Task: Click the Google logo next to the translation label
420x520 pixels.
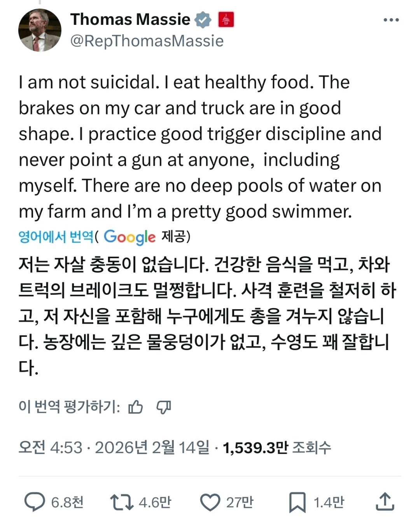Action: (x=129, y=237)
